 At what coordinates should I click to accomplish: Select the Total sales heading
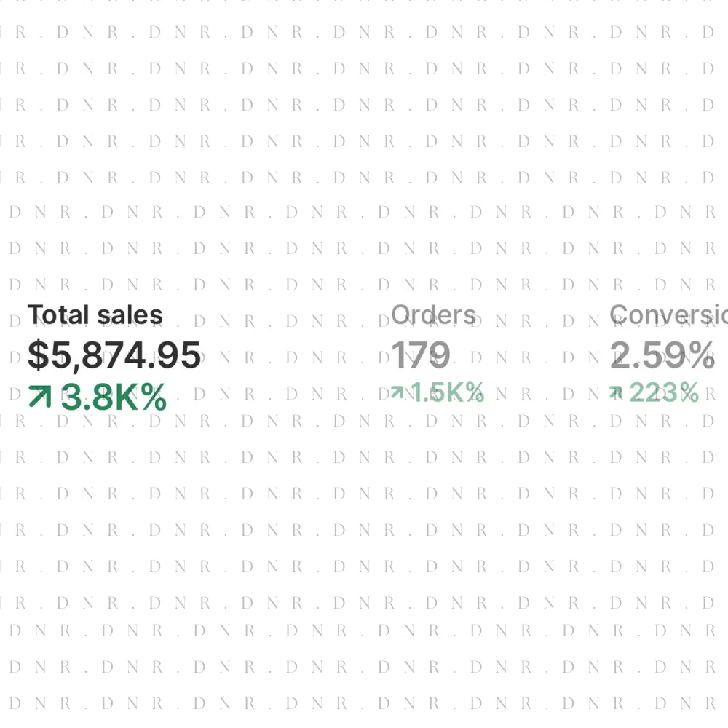pyautogui.click(x=95, y=315)
